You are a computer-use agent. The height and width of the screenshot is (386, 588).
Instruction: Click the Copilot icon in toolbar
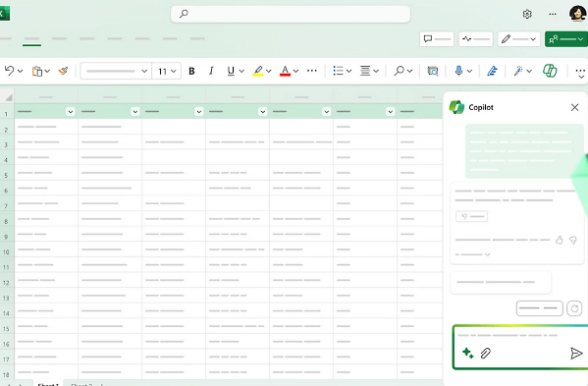(x=550, y=71)
